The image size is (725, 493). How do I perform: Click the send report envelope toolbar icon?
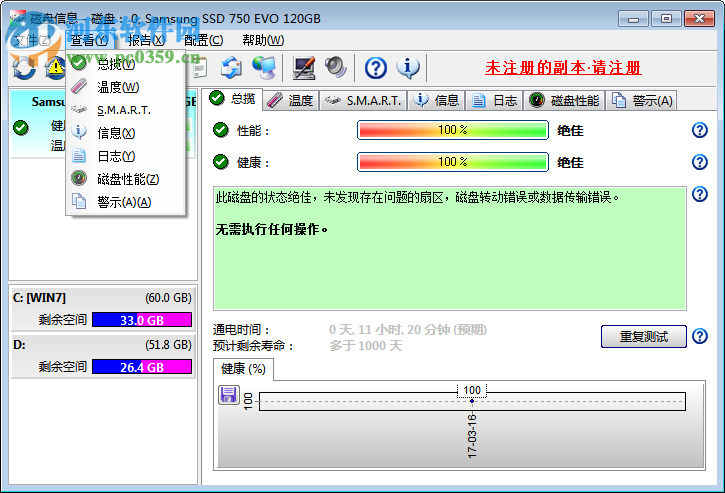click(231, 68)
